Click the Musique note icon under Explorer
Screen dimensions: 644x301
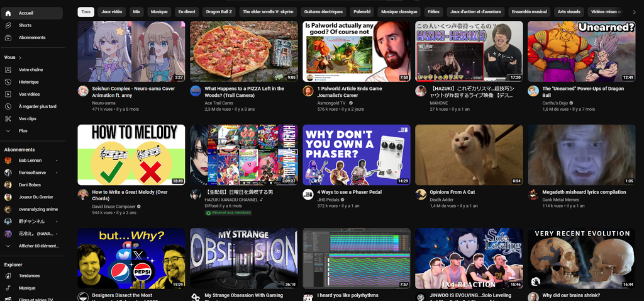(x=8, y=288)
